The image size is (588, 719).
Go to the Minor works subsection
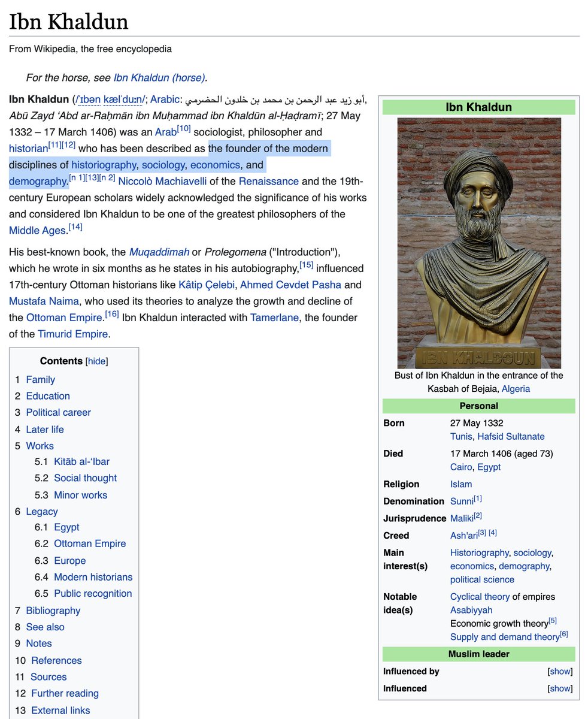click(80, 495)
